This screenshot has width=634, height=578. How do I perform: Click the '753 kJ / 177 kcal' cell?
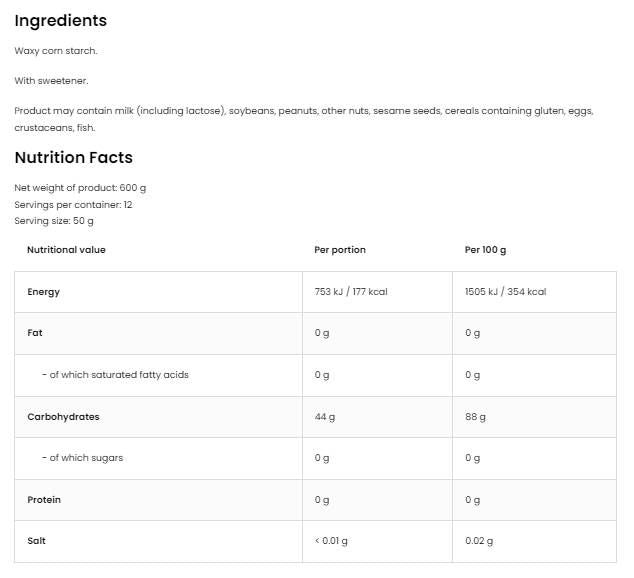(351, 292)
